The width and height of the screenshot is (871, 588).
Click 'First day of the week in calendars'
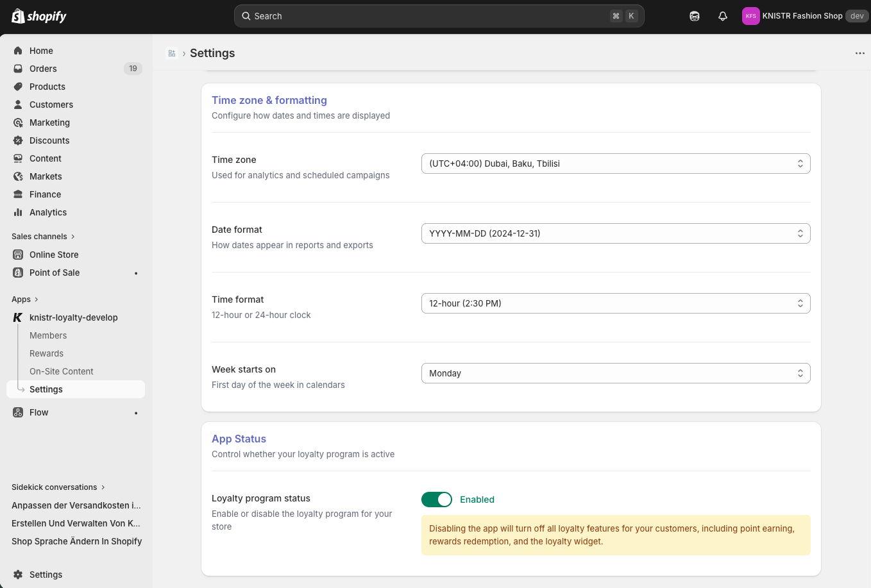click(x=278, y=385)
